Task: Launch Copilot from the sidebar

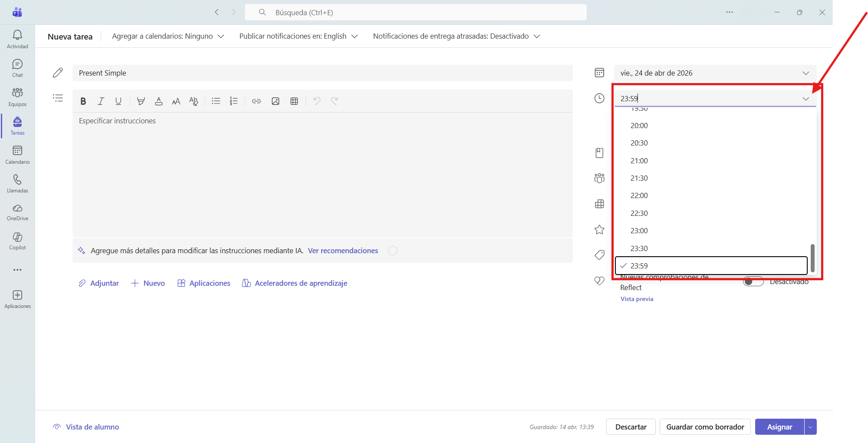Action: coord(17,241)
